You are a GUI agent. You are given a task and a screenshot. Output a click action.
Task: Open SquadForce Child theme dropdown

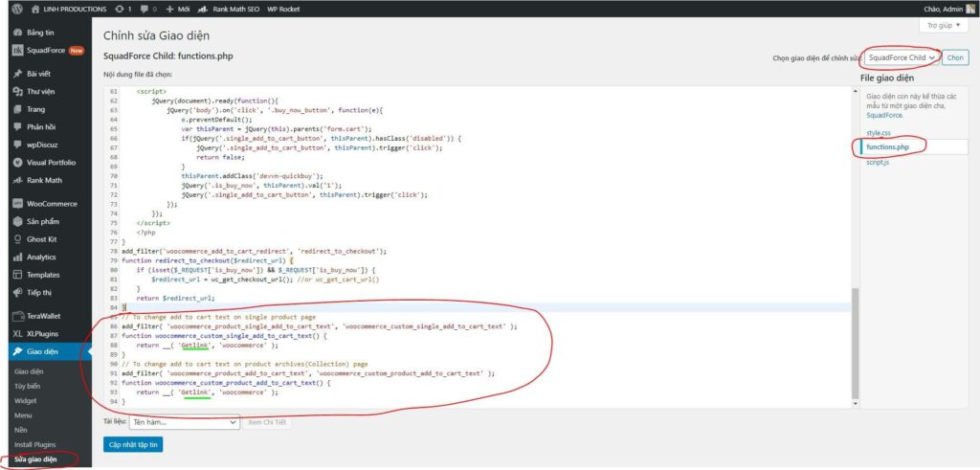[902, 57]
